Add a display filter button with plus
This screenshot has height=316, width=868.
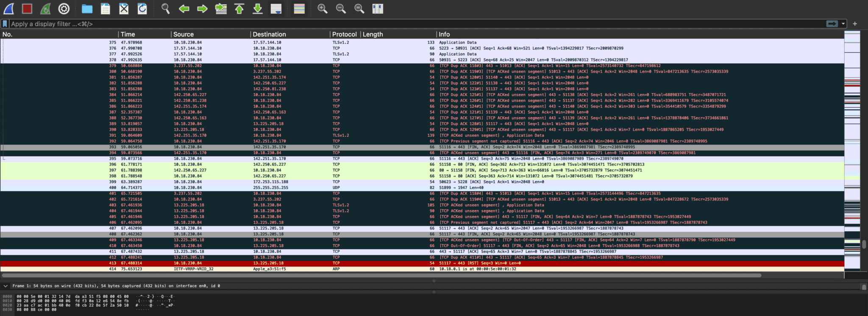855,24
